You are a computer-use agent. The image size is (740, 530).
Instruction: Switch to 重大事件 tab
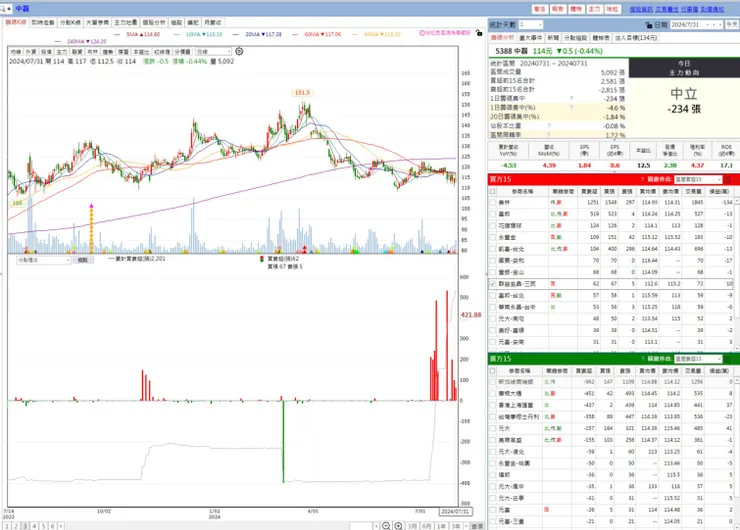(x=530, y=38)
